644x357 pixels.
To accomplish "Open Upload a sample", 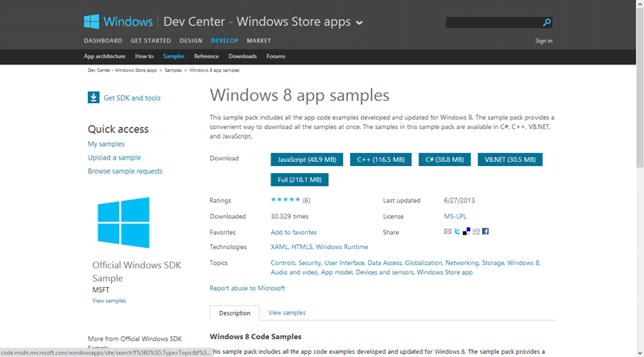I will [x=114, y=157].
